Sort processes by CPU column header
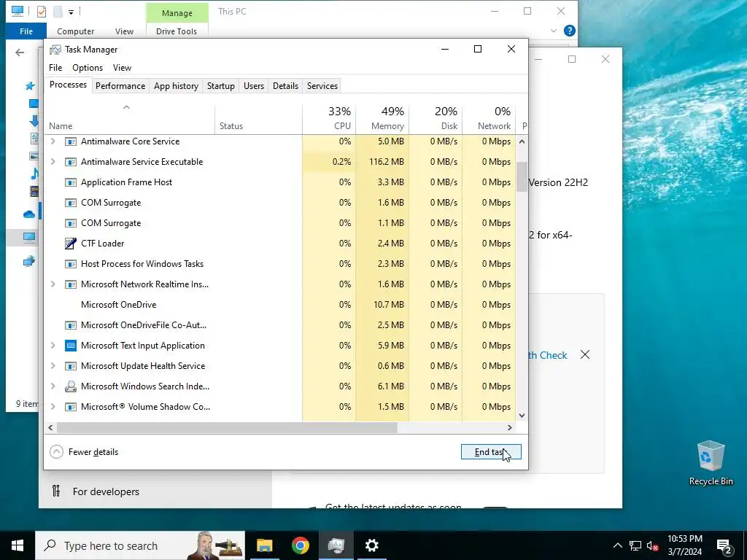The width and height of the screenshot is (747, 560). (329, 118)
